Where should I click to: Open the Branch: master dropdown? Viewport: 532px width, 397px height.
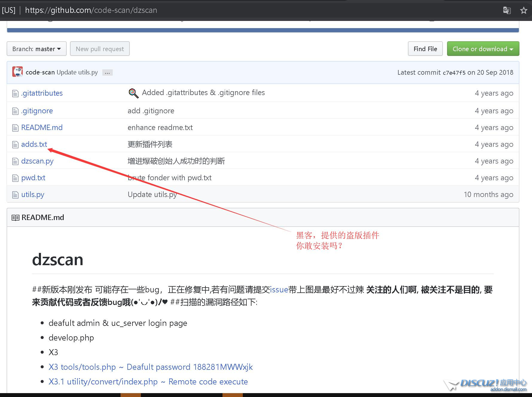(x=36, y=49)
